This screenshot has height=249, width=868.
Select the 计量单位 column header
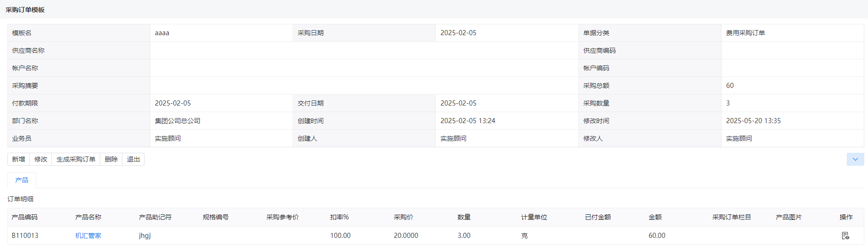pos(534,217)
